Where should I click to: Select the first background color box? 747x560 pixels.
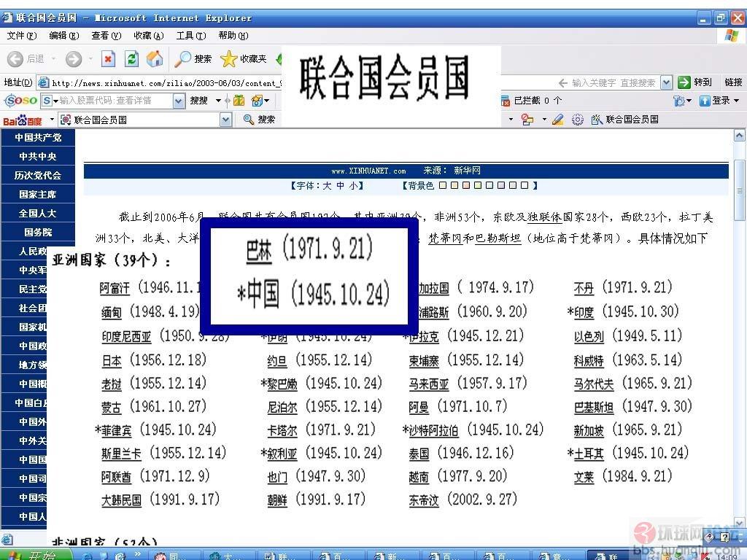point(443,185)
